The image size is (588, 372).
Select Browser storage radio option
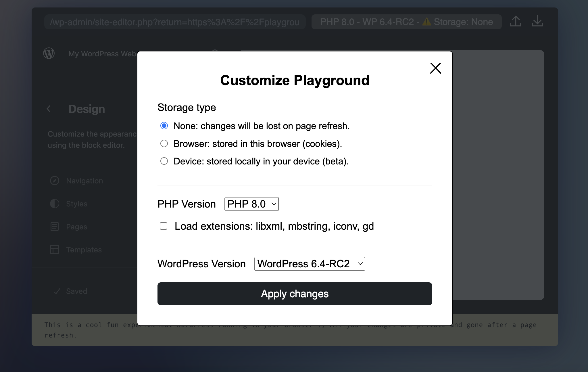pos(164,143)
